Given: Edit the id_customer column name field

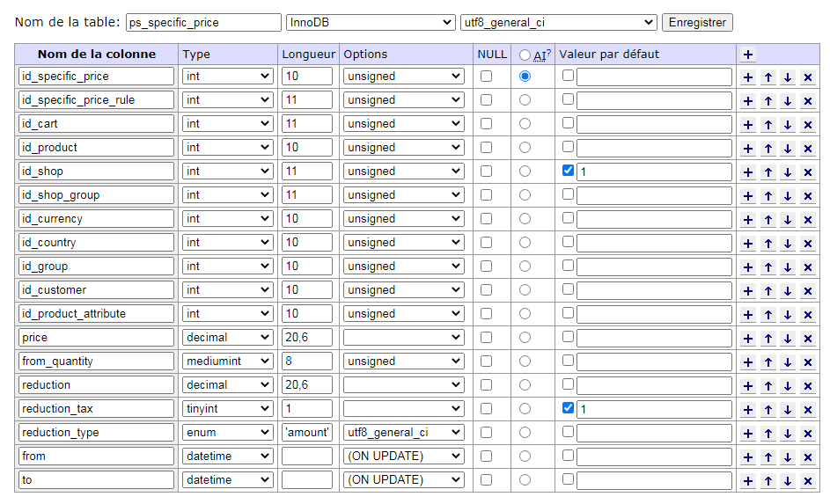Looking at the screenshot, I should click(96, 289).
